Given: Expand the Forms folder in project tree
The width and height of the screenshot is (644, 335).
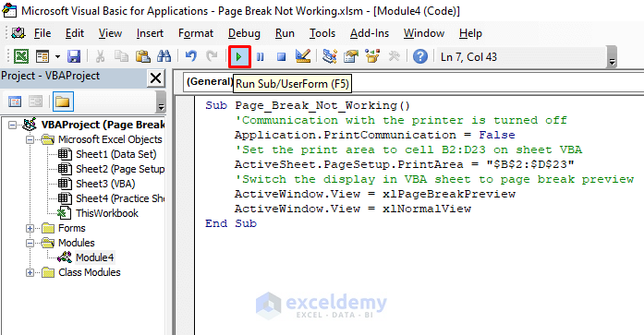Looking at the screenshot, I should click(30, 228).
